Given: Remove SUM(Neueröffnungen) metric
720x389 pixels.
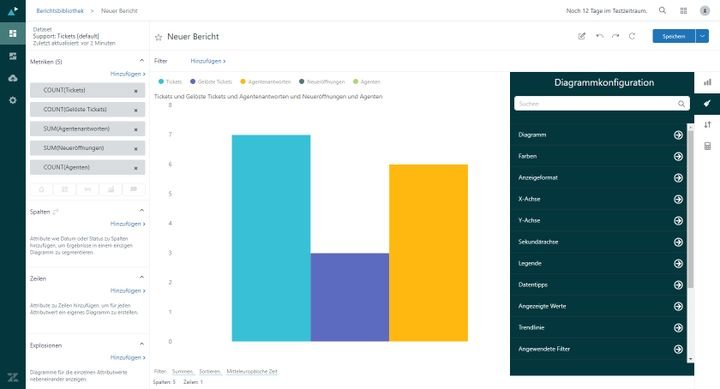Looking at the screenshot, I should click(x=135, y=149).
